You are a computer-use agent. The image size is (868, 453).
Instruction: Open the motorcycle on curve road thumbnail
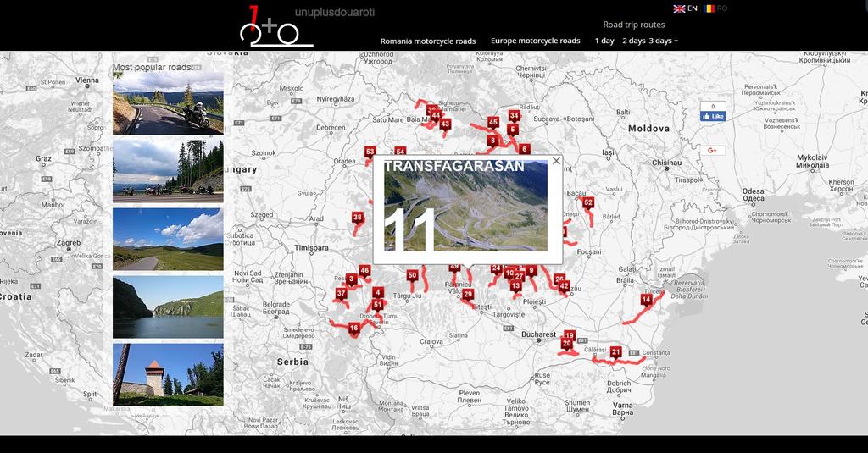pos(169,103)
